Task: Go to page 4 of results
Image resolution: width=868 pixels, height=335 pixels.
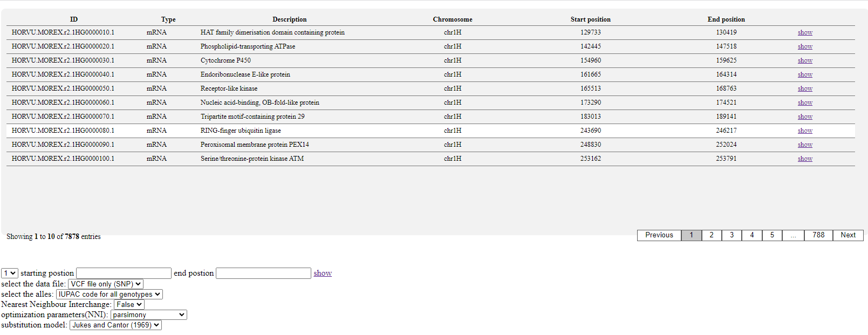Action: (752, 235)
